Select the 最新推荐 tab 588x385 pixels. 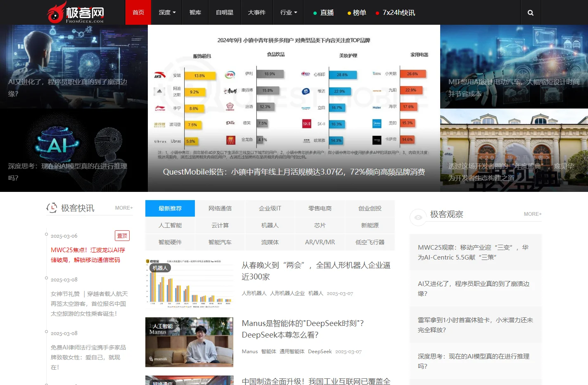[x=170, y=208]
